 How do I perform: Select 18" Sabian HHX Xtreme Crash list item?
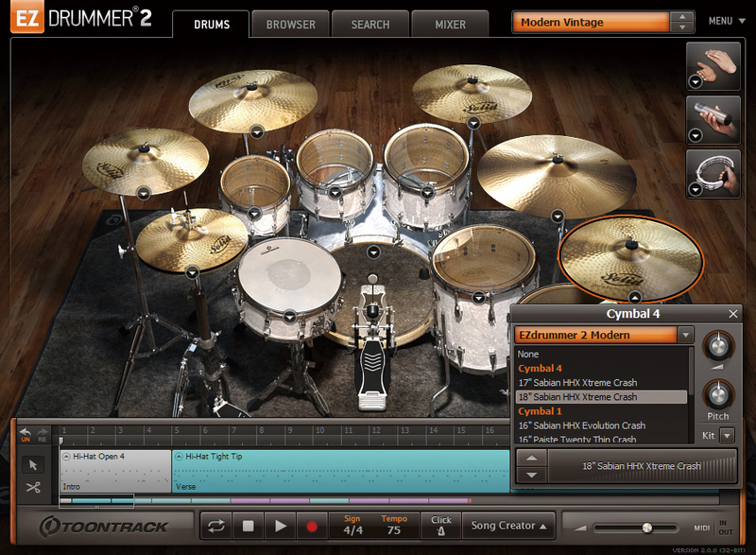pyautogui.click(x=602, y=397)
